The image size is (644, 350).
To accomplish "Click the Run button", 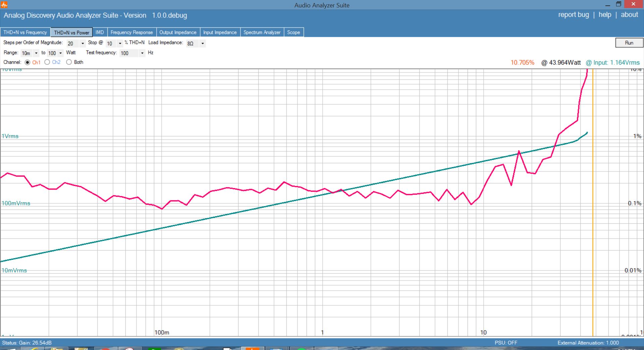I will pyautogui.click(x=629, y=43).
